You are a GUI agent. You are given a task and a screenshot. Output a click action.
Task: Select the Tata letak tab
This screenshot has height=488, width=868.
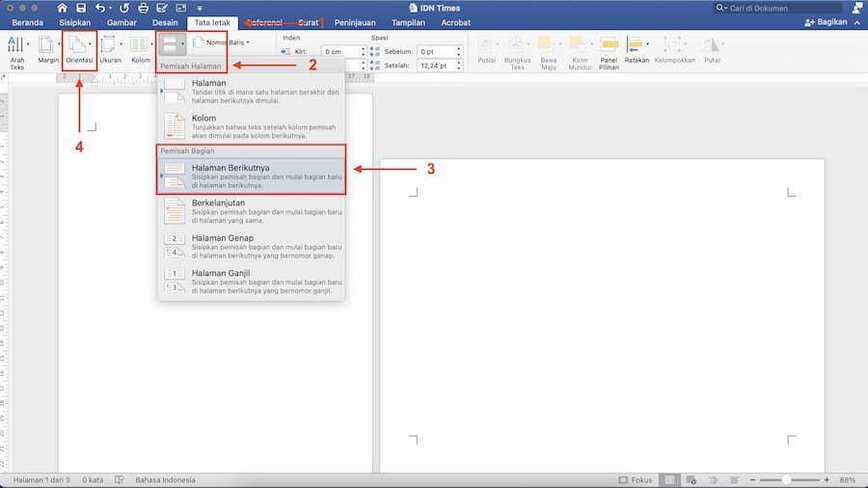pyautogui.click(x=212, y=23)
